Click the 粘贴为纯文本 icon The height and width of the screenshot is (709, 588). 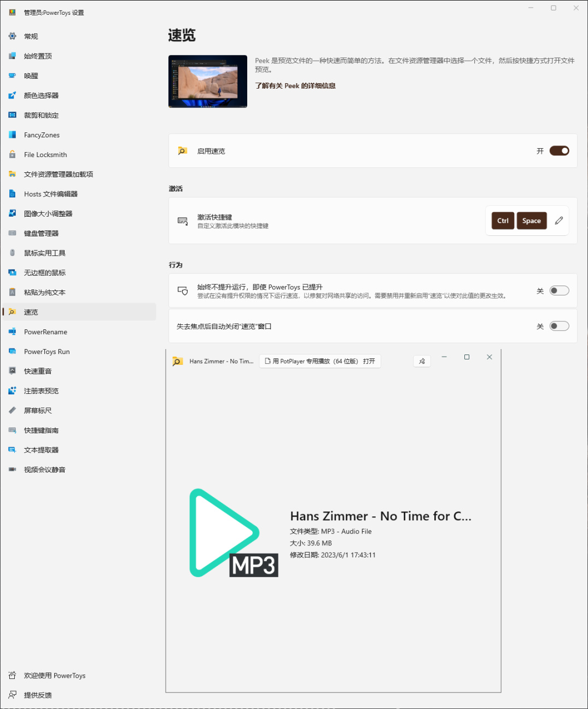pos(12,292)
